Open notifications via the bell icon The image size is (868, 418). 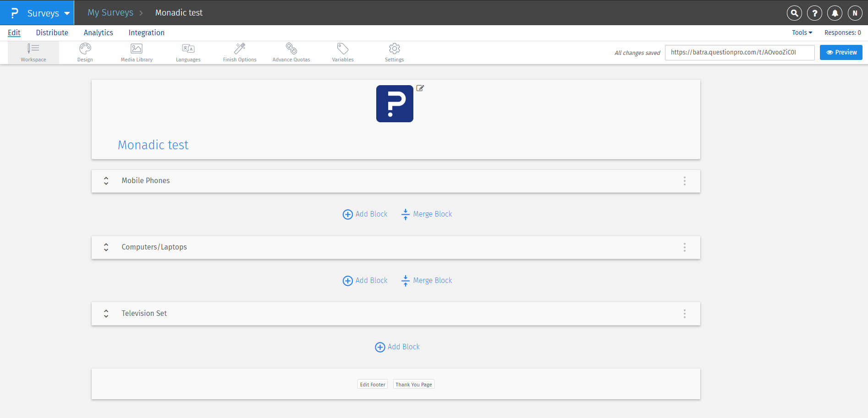tap(835, 13)
